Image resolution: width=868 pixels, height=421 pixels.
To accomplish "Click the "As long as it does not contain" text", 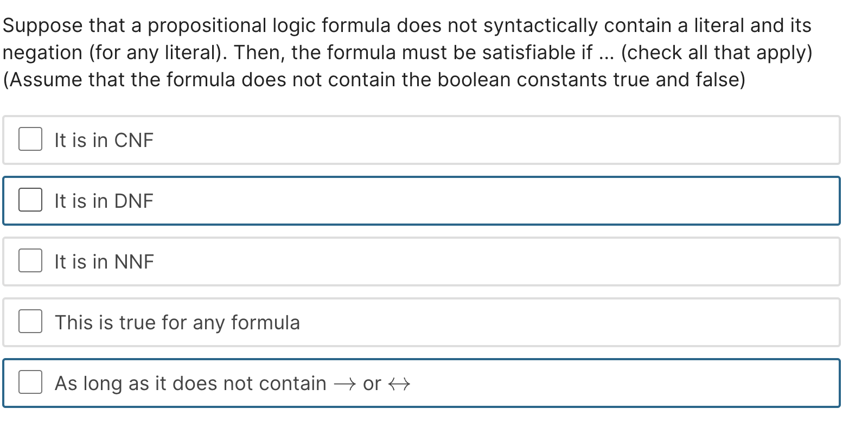I will tap(190, 382).
